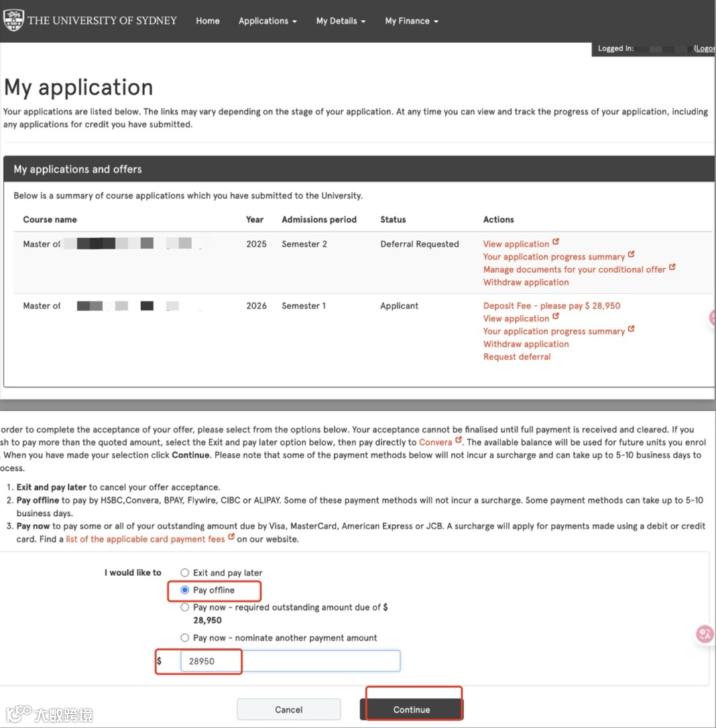Click Deposit Fee please pay $28,950 link
716x728 pixels.
552,306
